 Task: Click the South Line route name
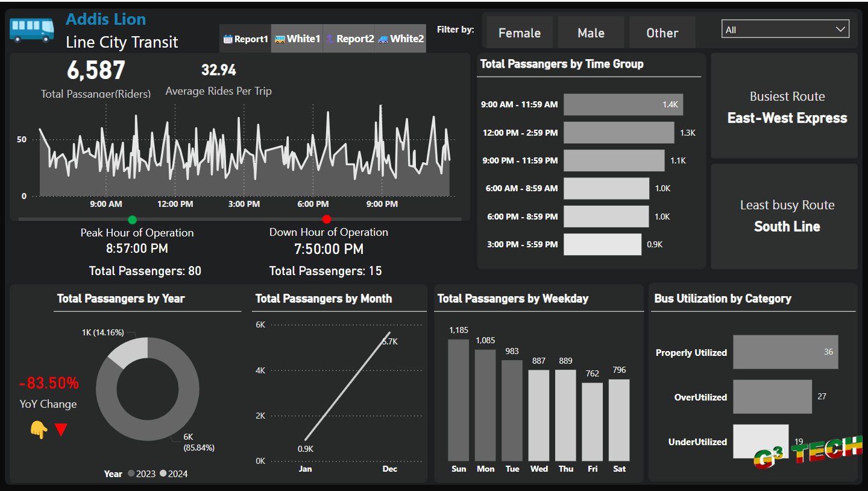[787, 227]
